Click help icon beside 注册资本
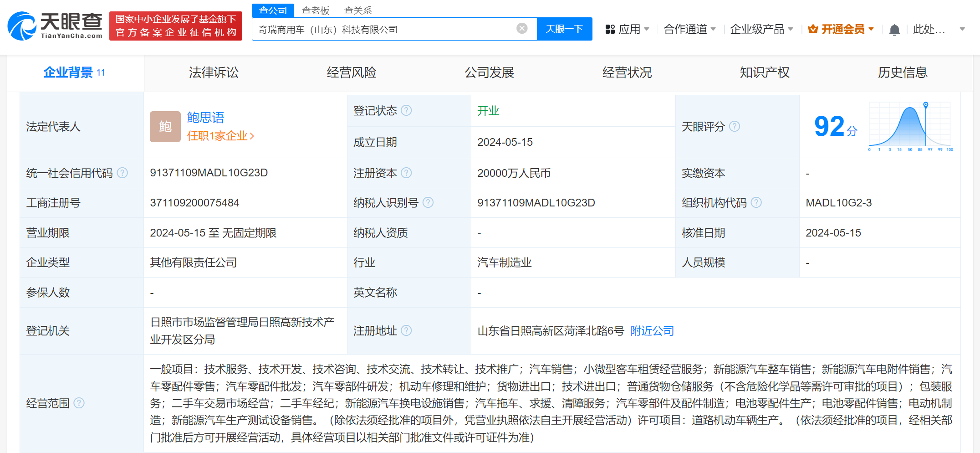The width and height of the screenshot is (980, 453). coord(406,173)
